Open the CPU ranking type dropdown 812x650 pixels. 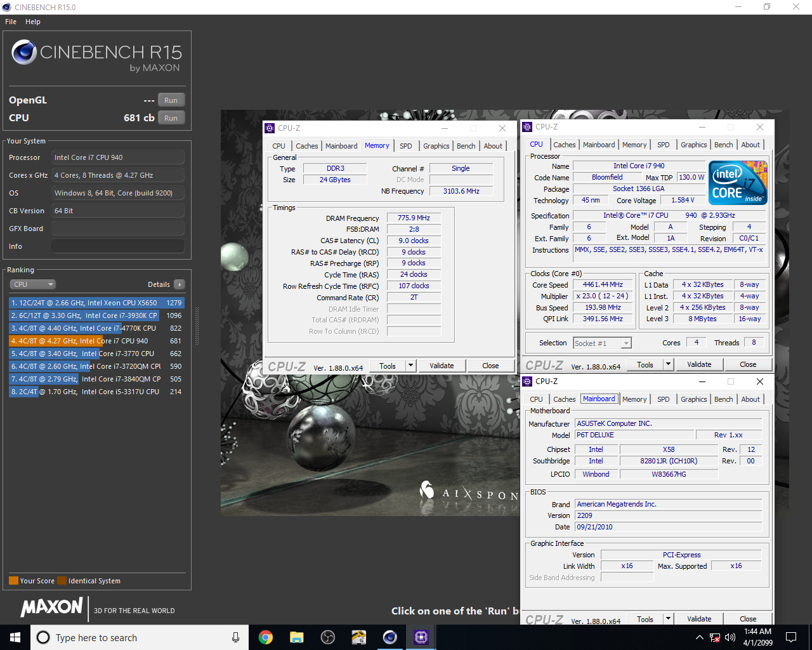32,284
